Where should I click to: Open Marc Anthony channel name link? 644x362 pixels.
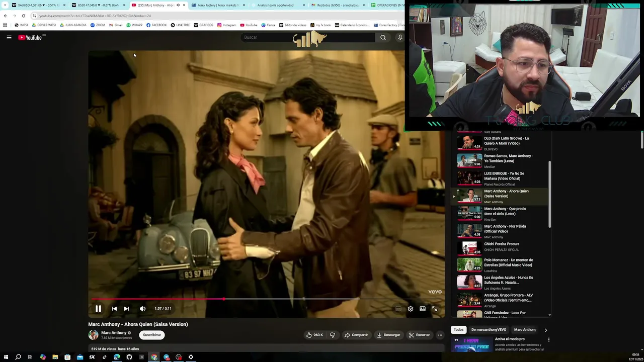point(114,333)
